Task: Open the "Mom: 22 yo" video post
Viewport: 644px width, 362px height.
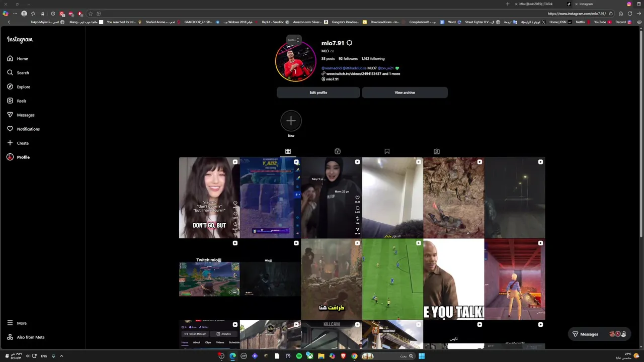Action: 332,198
